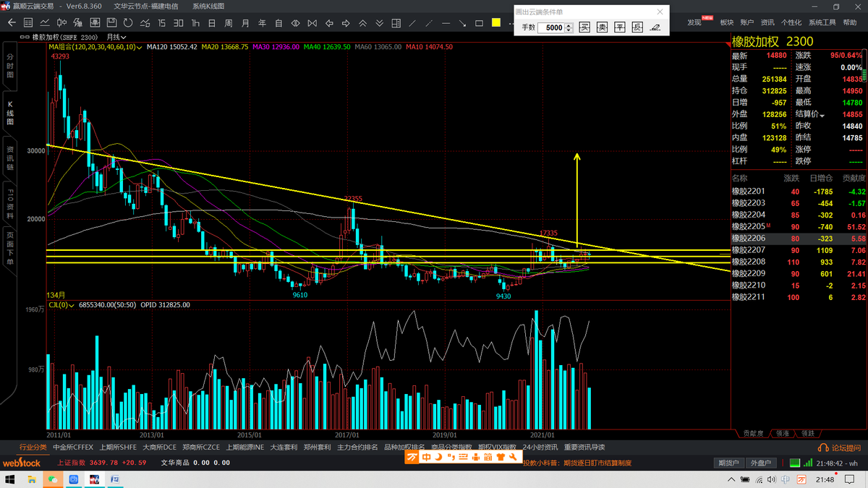Increase 手数 quantity with spinner
This screenshot has width=868, height=488.
tap(569, 25)
